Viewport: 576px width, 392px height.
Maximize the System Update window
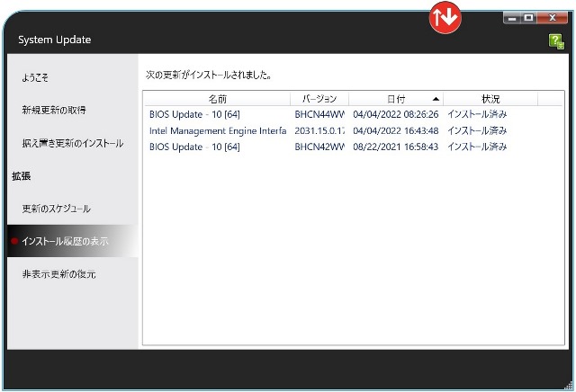528,18
